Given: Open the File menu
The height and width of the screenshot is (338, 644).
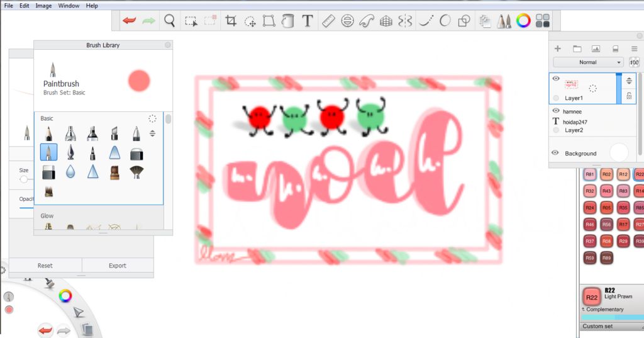Looking at the screenshot, I should [8, 6].
